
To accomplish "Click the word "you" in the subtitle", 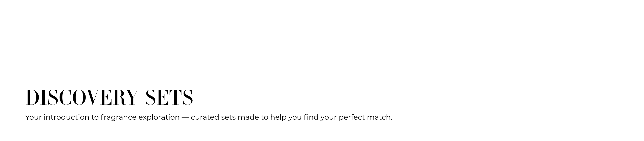I will (x=295, y=117).
